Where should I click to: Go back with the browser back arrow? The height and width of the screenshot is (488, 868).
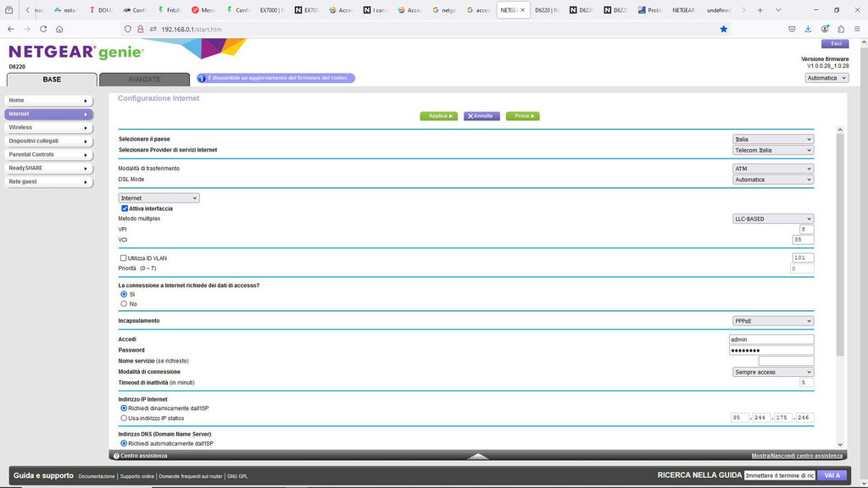[x=11, y=30]
